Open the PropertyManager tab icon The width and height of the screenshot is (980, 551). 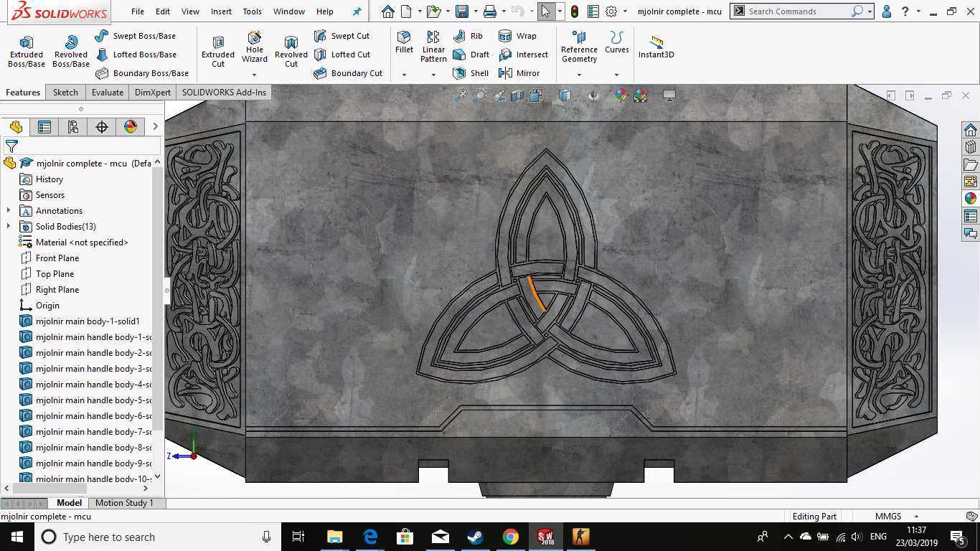tap(44, 127)
